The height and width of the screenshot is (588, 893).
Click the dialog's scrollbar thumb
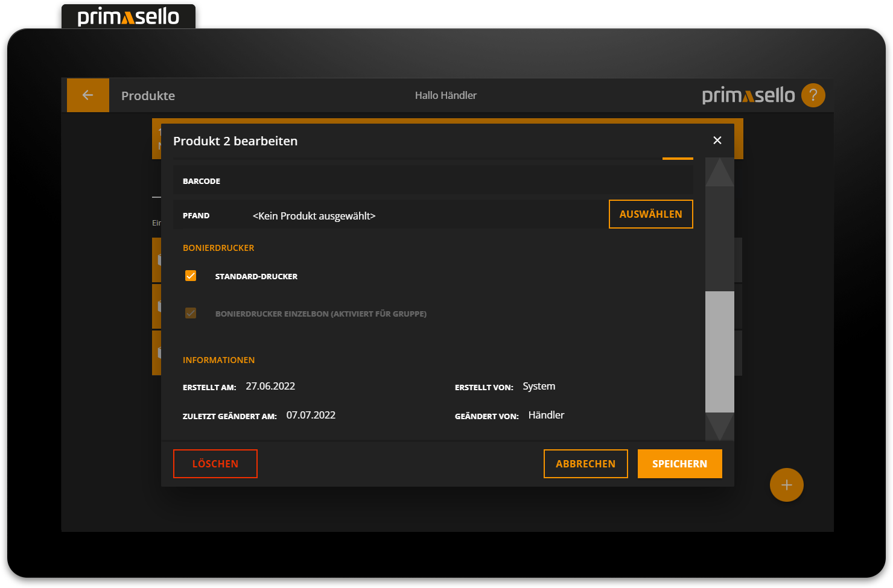click(719, 352)
